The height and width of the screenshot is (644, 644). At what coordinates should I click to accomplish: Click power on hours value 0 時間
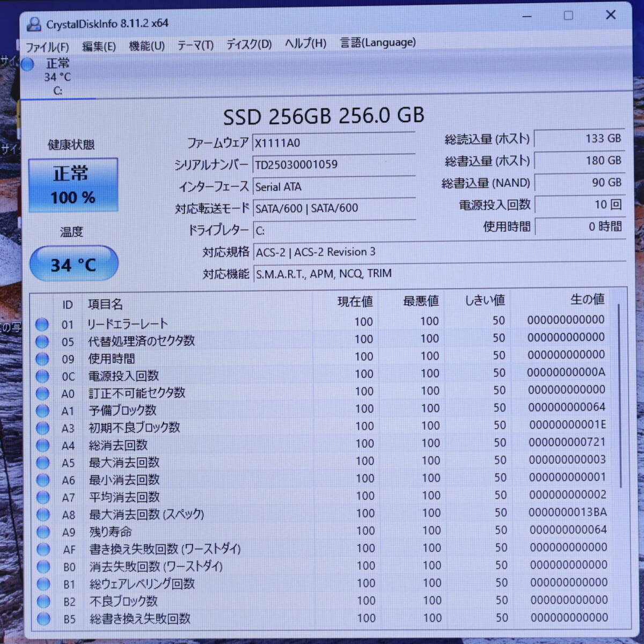click(580, 226)
